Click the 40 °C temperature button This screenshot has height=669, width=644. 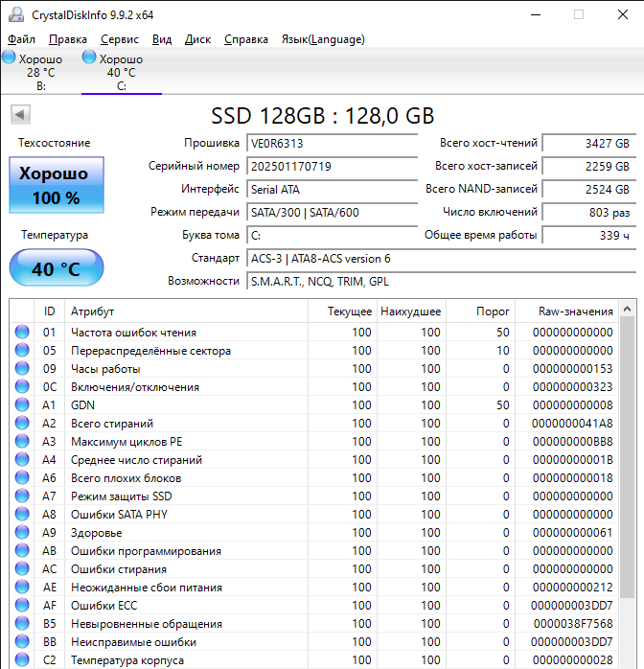point(57,268)
